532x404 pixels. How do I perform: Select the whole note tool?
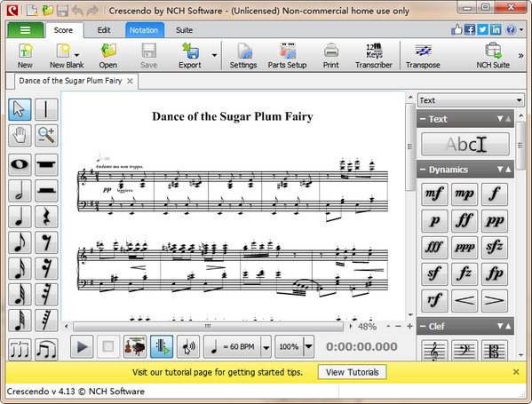coord(20,164)
